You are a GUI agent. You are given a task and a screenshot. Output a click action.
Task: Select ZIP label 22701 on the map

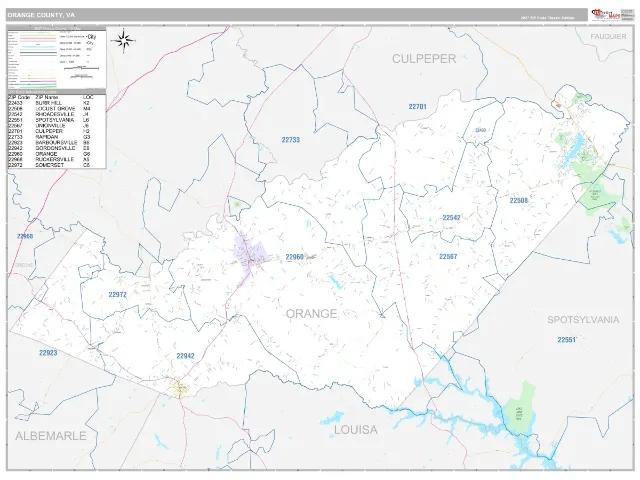pos(418,107)
